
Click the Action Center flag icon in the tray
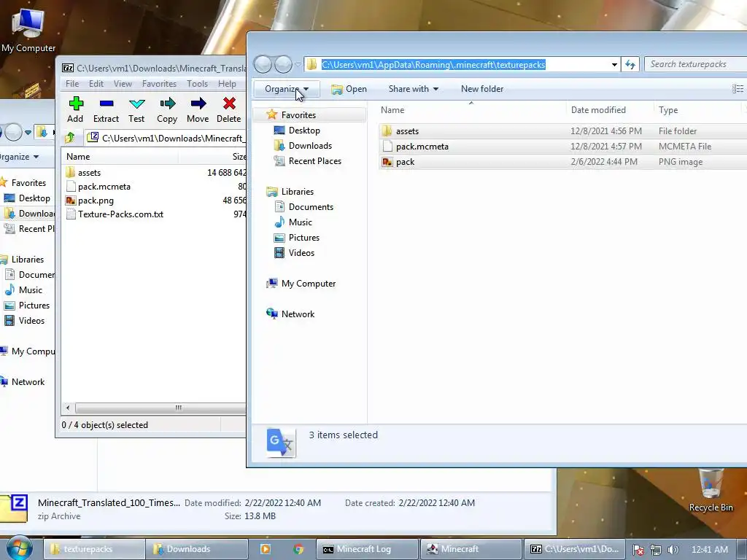coord(638,550)
